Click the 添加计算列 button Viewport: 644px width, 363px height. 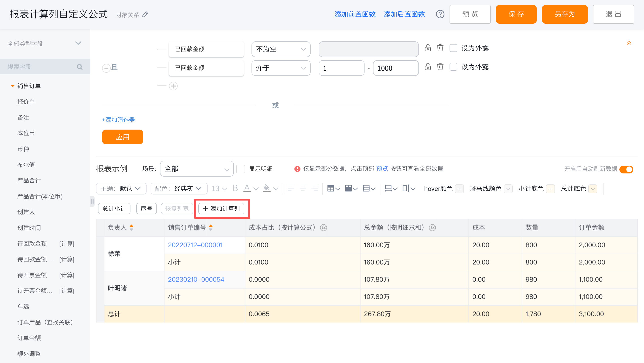click(x=222, y=209)
